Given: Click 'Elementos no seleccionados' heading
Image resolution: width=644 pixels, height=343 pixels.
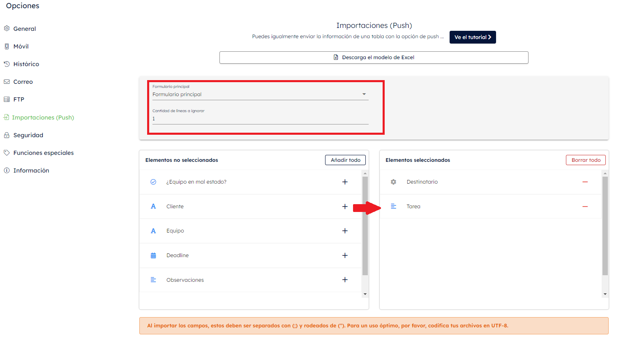Looking at the screenshot, I should [x=182, y=160].
